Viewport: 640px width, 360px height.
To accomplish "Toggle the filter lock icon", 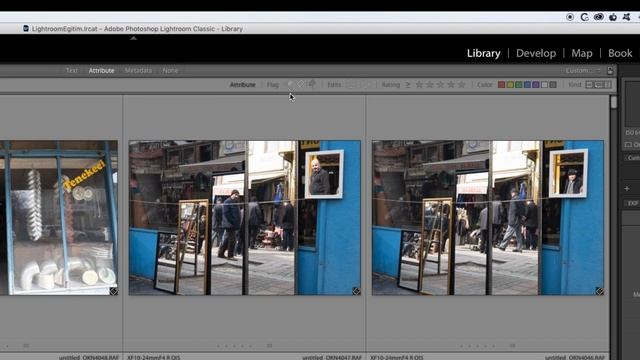I will [610, 71].
